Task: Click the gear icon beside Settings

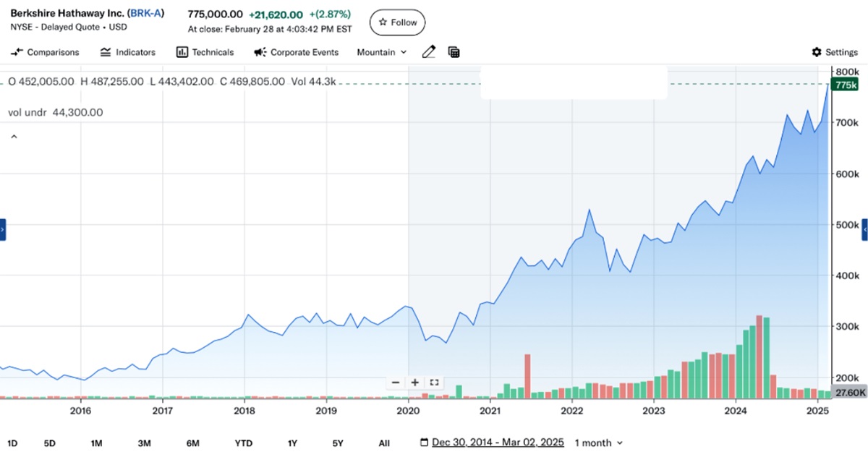Action: pos(817,52)
